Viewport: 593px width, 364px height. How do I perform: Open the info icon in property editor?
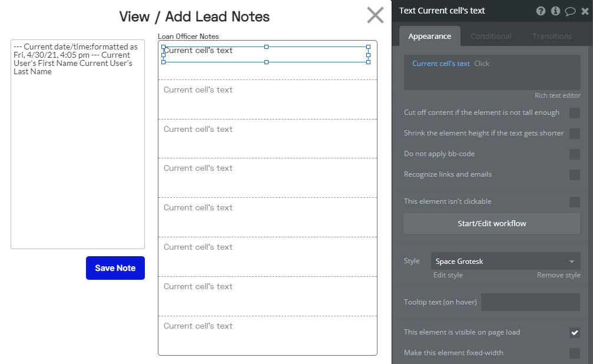555,11
